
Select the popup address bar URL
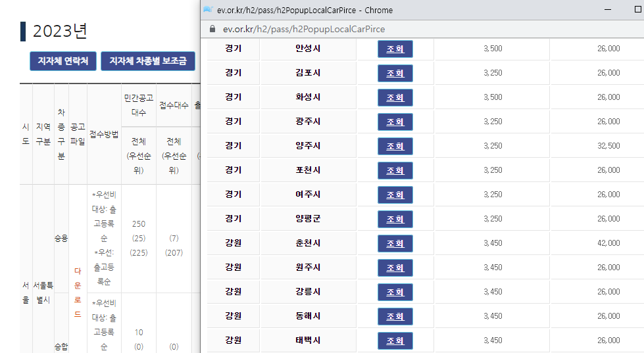tap(304, 29)
